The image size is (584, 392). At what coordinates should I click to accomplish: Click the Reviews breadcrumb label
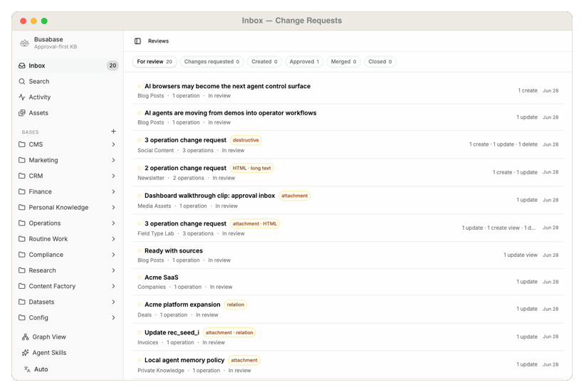[x=158, y=41]
